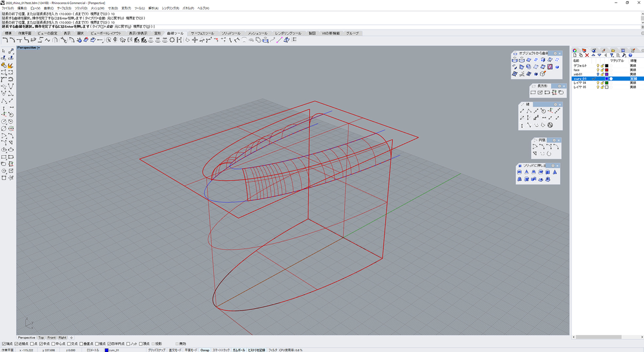Open the curv_01 layer selector in status bar

[x=125, y=349]
